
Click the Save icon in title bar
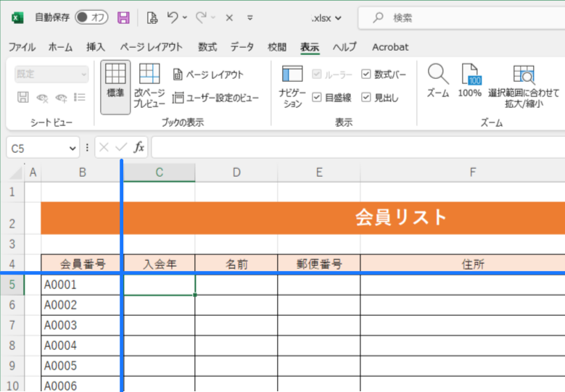click(123, 17)
